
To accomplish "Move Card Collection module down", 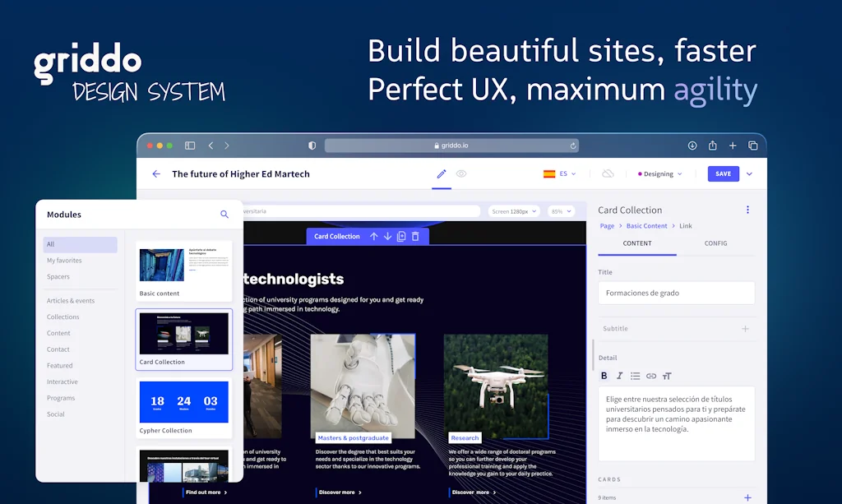I will [387, 236].
